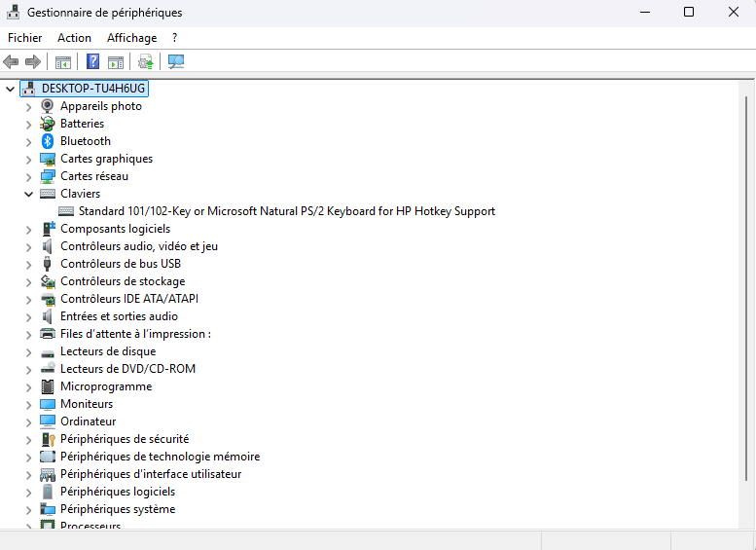Image resolution: width=756 pixels, height=550 pixels.
Task: Open the Action menu
Action: (x=74, y=38)
